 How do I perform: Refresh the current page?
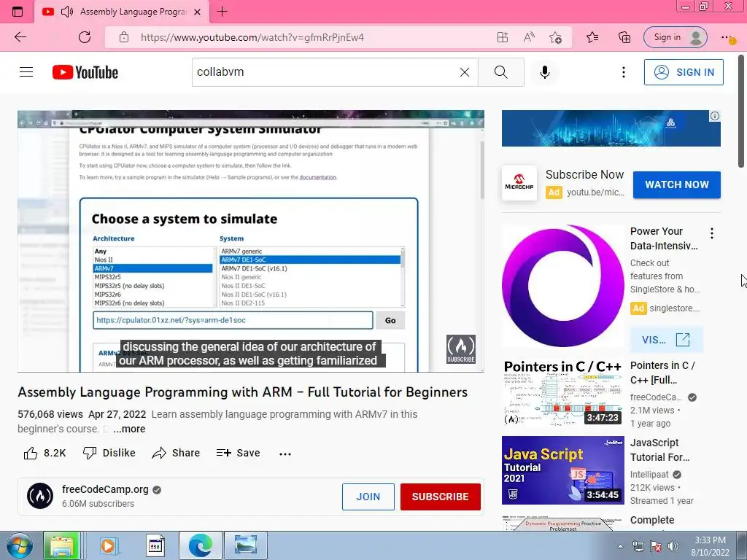click(85, 37)
